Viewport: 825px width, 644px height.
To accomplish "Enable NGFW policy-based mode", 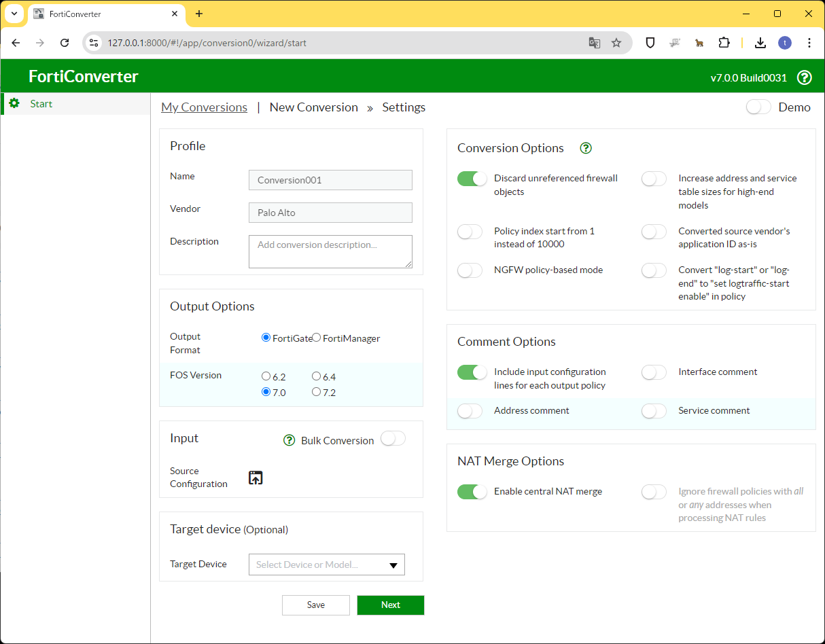I will point(470,270).
